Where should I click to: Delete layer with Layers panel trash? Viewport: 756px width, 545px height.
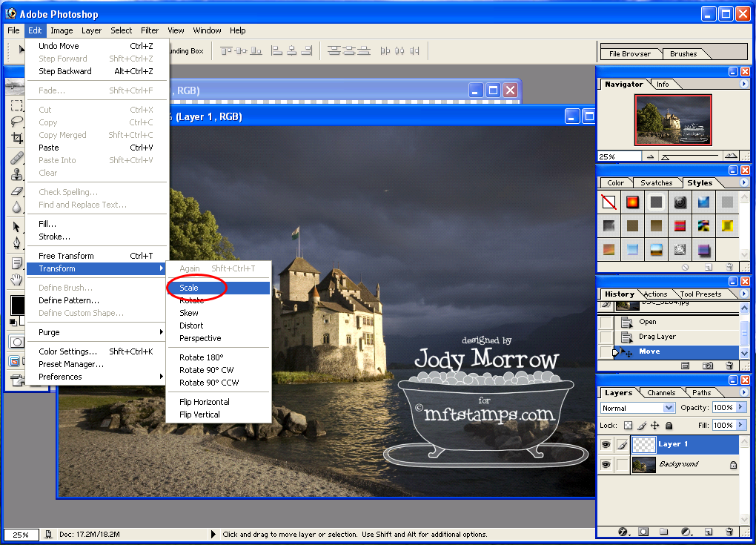[x=729, y=532]
